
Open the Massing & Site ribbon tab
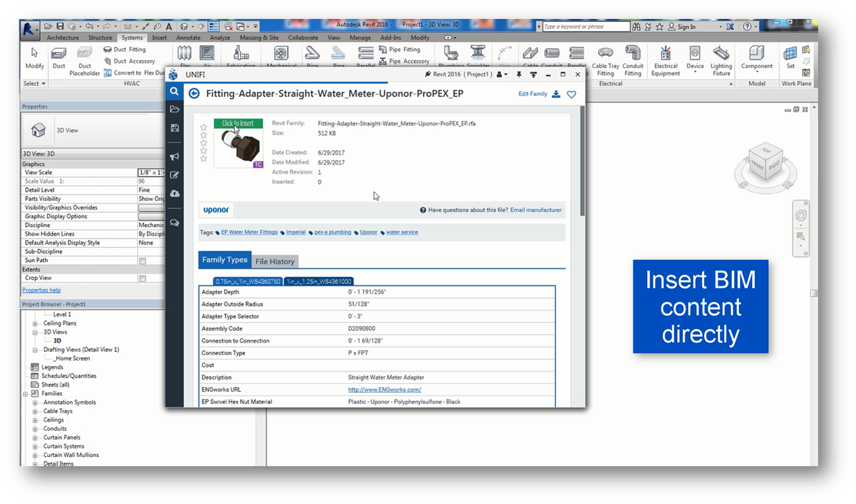point(259,38)
